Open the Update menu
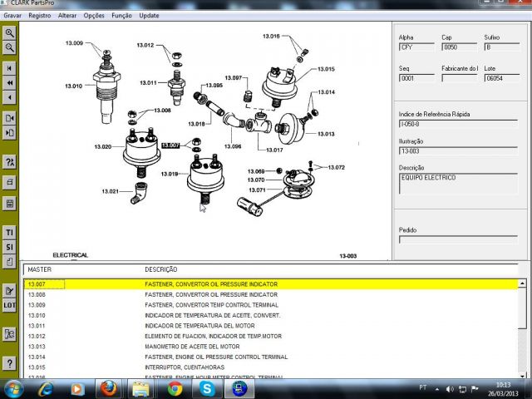The height and width of the screenshot is (399, 532). pyautogui.click(x=149, y=16)
